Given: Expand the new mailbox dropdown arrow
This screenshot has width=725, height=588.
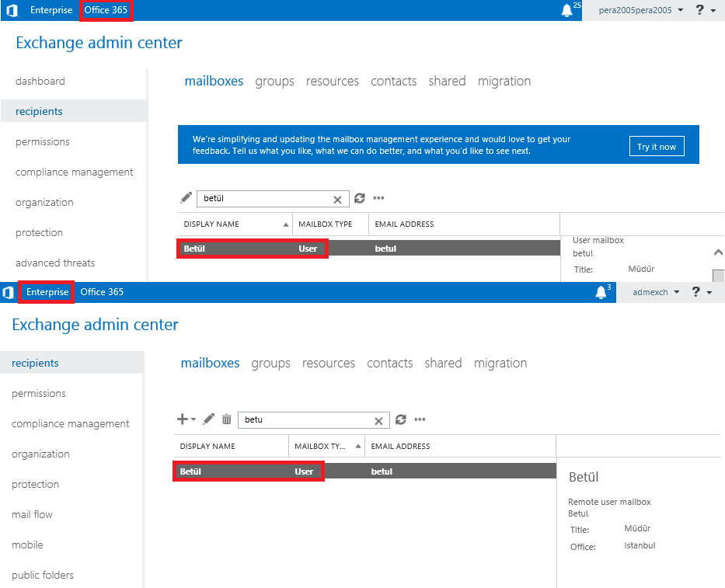Looking at the screenshot, I should coord(193,419).
